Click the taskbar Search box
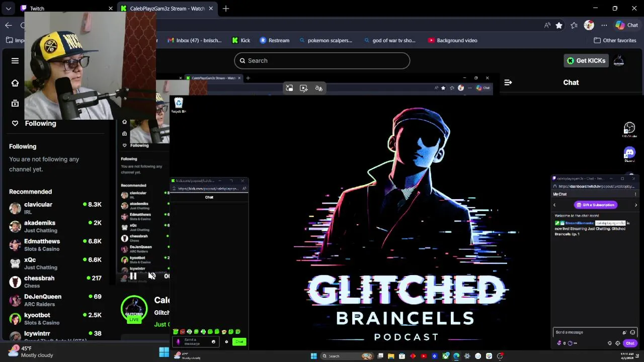The image size is (644, 362). click(347, 356)
